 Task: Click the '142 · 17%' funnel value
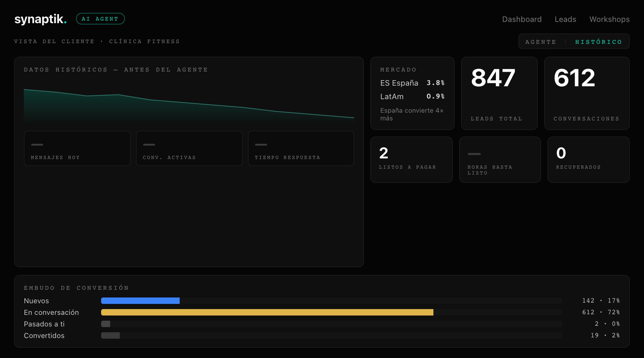(601, 301)
